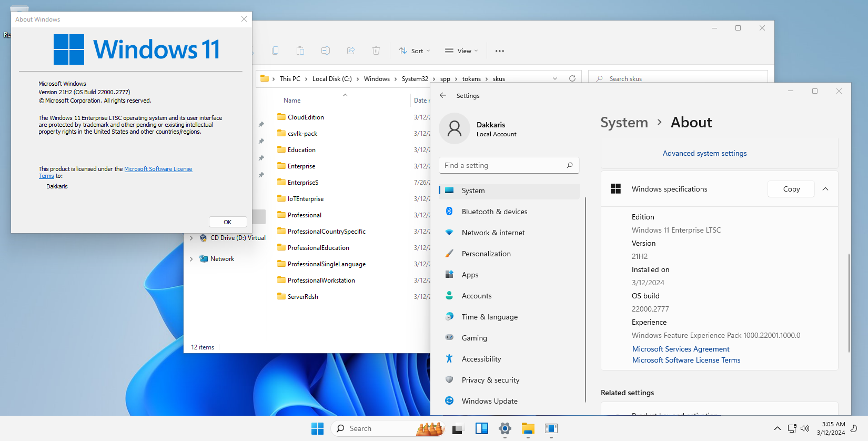Expand the Network tree item in navigation pane
Image resolution: width=868 pixels, height=441 pixels.
click(191, 259)
